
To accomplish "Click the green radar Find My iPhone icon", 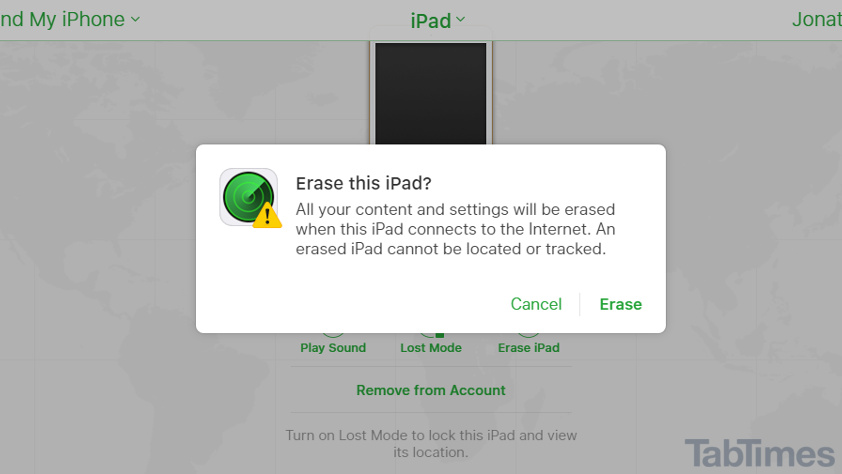I will [x=248, y=197].
